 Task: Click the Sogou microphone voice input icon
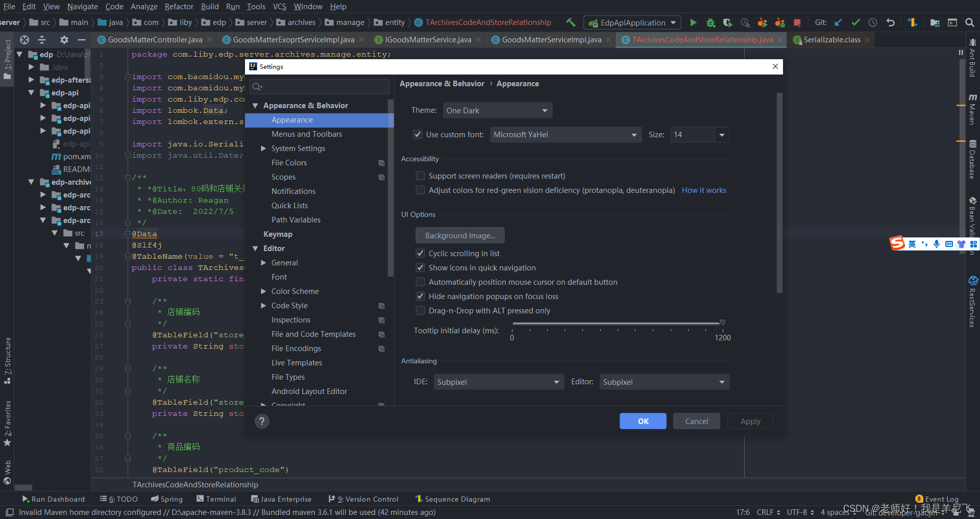937,244
